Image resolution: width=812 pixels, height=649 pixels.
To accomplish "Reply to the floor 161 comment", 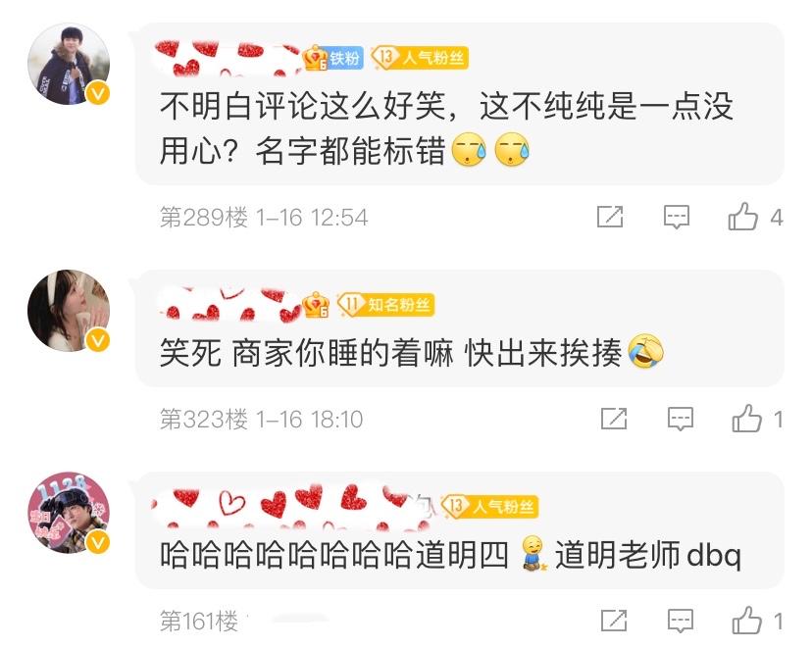I will [680, 621].
